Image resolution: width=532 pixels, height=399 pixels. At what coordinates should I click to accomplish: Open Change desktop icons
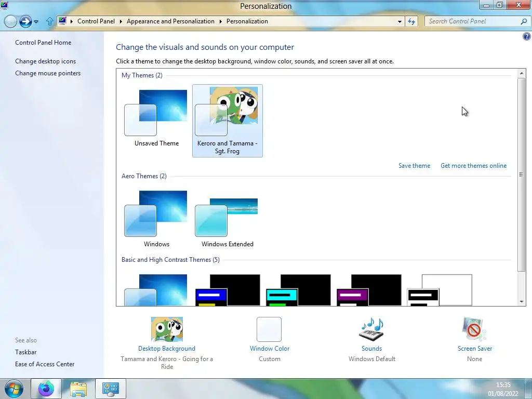(46, 61)
